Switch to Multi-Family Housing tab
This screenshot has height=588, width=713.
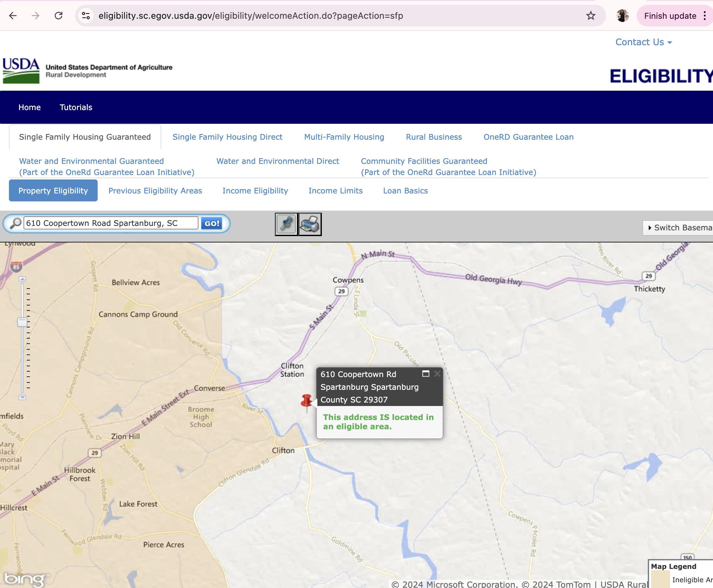coord(344,137)
